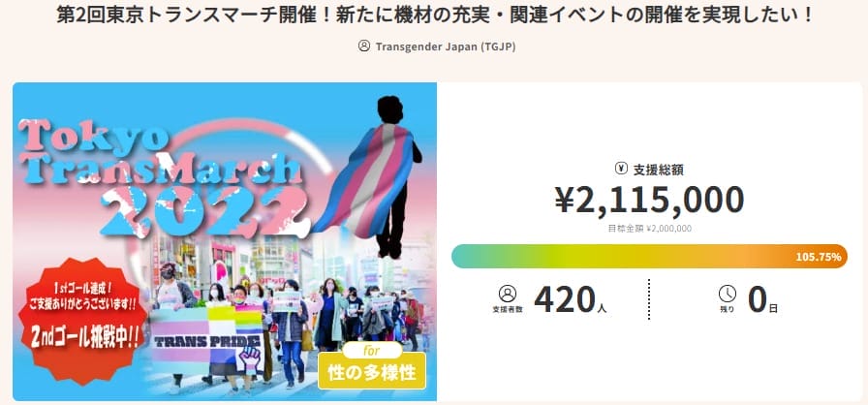Open the 性の多様性 category badge

tap(372, 371)
